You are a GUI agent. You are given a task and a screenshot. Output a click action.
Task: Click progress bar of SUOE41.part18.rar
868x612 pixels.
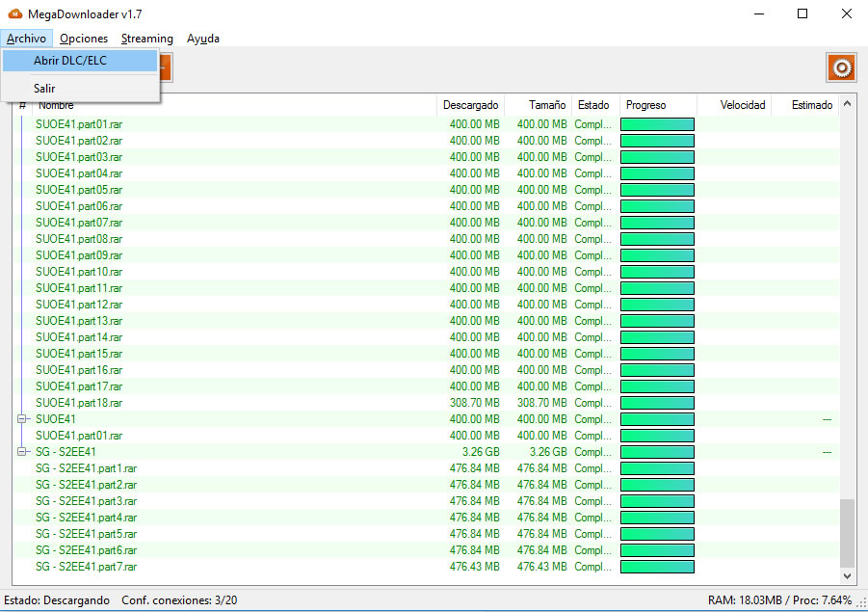pyautogui.click(x=657, y=403)
